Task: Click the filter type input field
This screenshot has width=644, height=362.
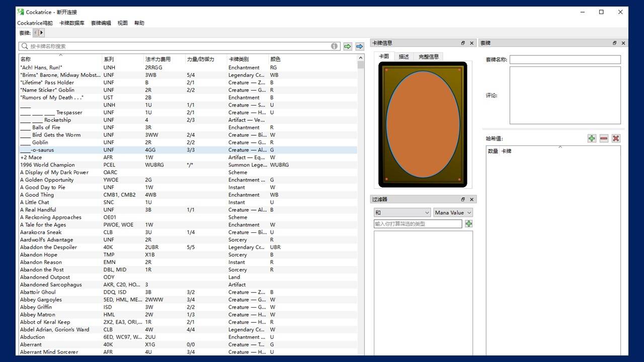Action: click(x=418, y=224)
